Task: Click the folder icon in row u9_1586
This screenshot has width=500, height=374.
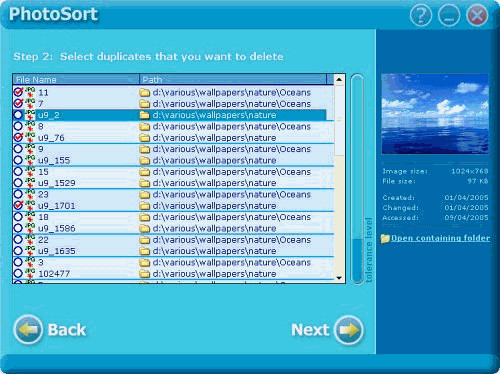Action: (144, 228)
